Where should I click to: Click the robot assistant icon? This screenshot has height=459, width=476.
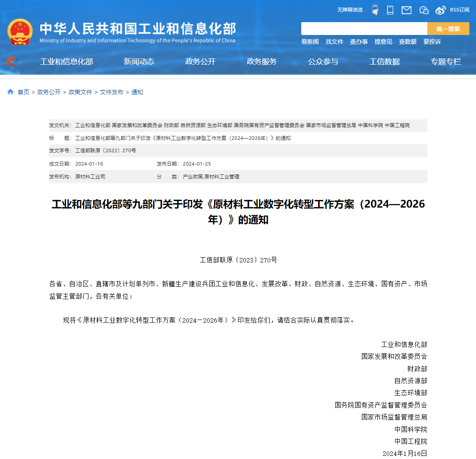pyautogui.click(x=375, y=10)
